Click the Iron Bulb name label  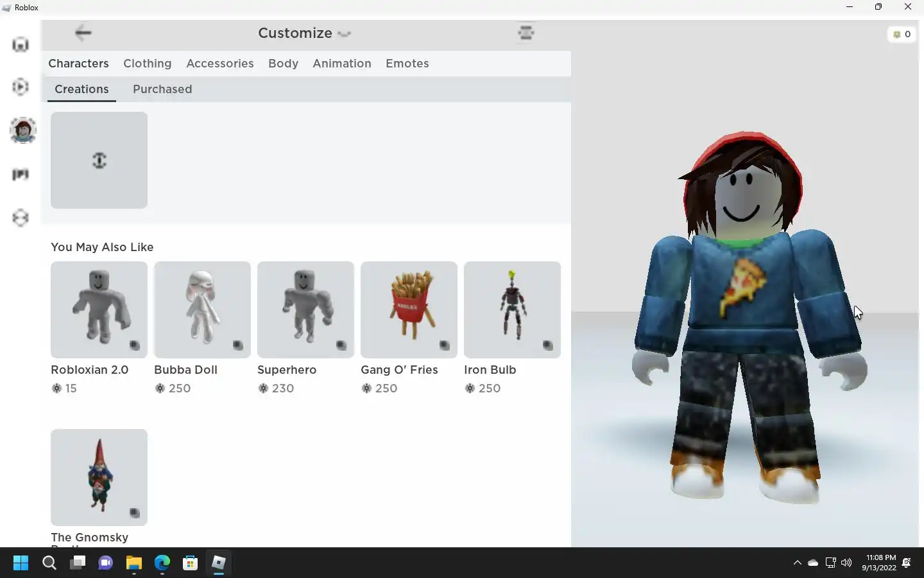490,370
